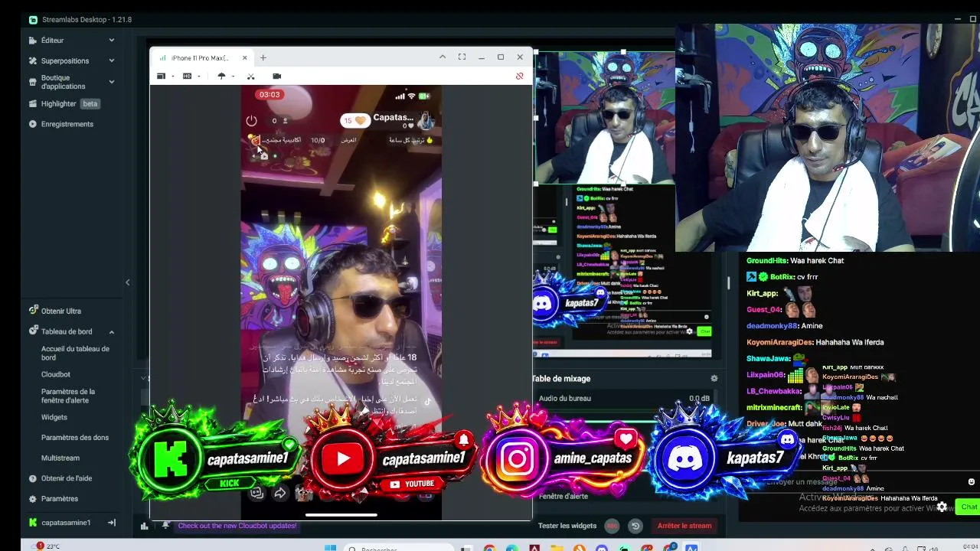Click the green Chat button

click(969, 507)
